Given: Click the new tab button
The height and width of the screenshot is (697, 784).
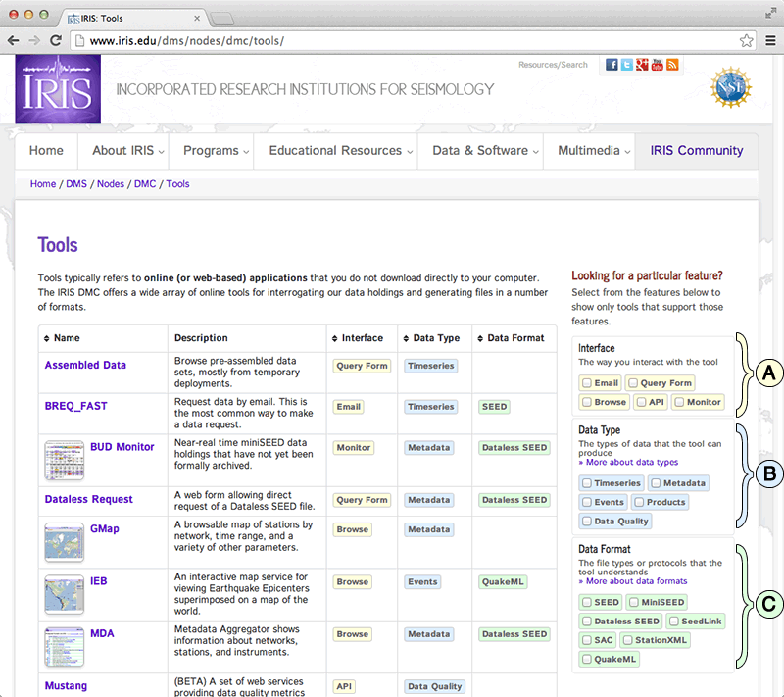Looking at the screenshot, I should pyautogui.click(x=222, y=19).
